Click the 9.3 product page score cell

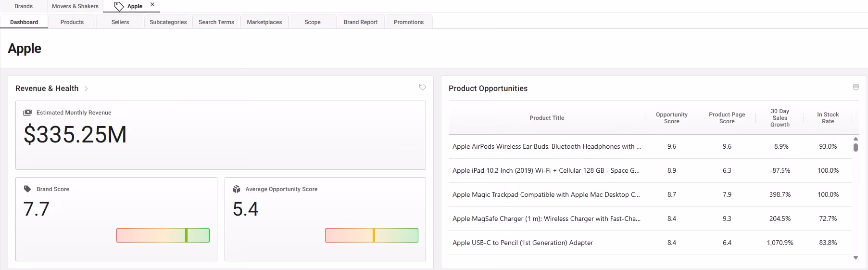727,219
